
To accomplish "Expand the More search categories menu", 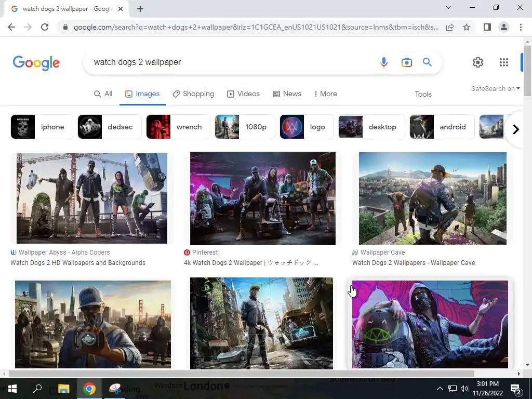I will tap(325, 94).
